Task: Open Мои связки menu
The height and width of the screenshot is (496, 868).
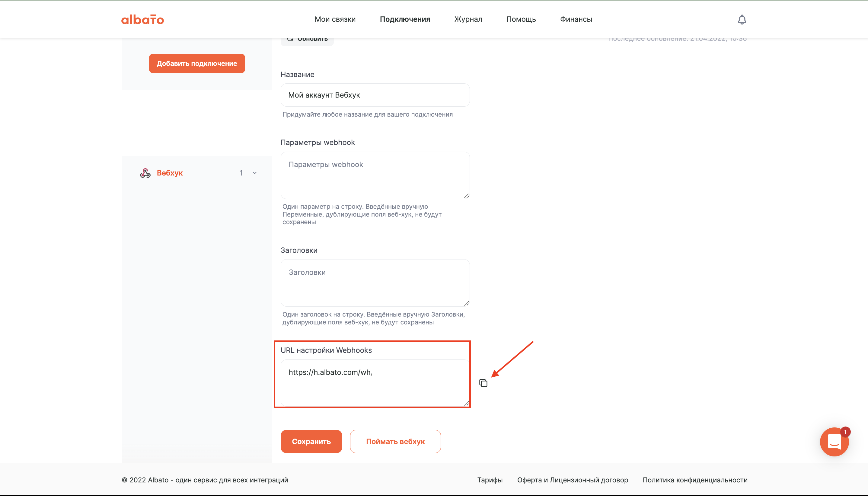Action: (335, 19)
